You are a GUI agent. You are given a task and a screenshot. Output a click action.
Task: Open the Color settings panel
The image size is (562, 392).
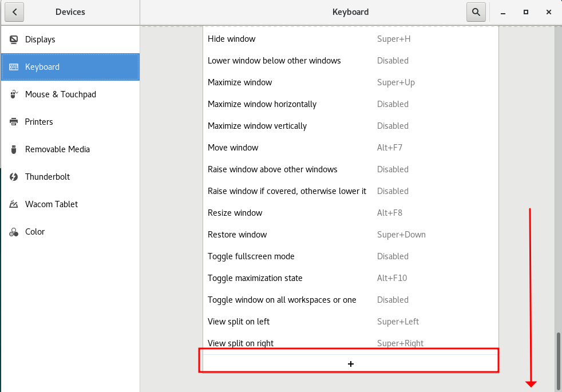[x=70, y=232]
